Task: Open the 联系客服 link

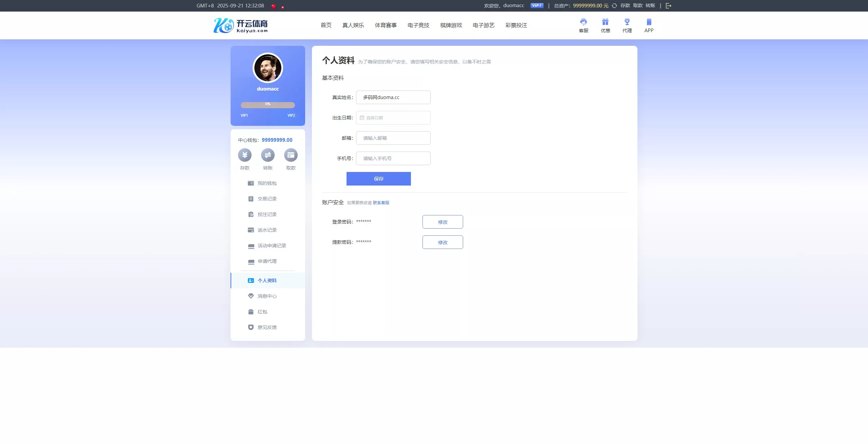Action: [x=381, y=202]
